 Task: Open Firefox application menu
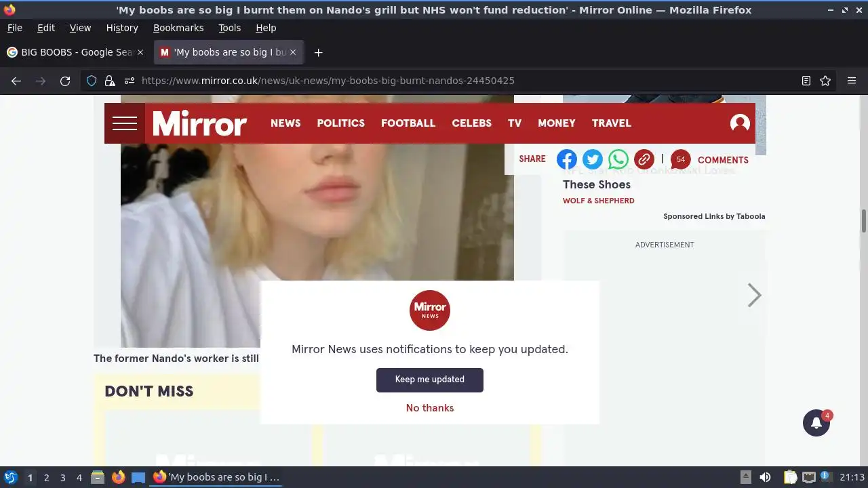[x=852, y=81]
